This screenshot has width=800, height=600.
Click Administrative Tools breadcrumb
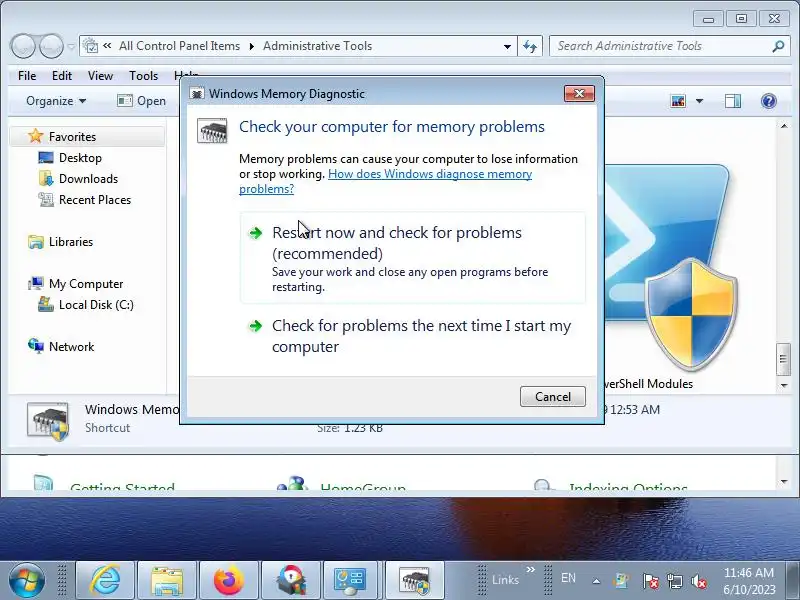point(317,46)
